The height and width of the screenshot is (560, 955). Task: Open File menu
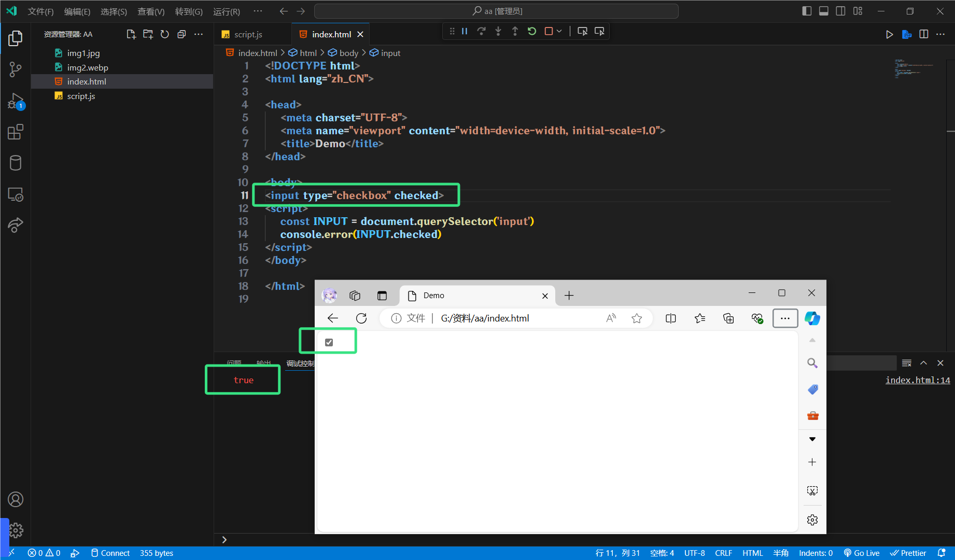40,11
